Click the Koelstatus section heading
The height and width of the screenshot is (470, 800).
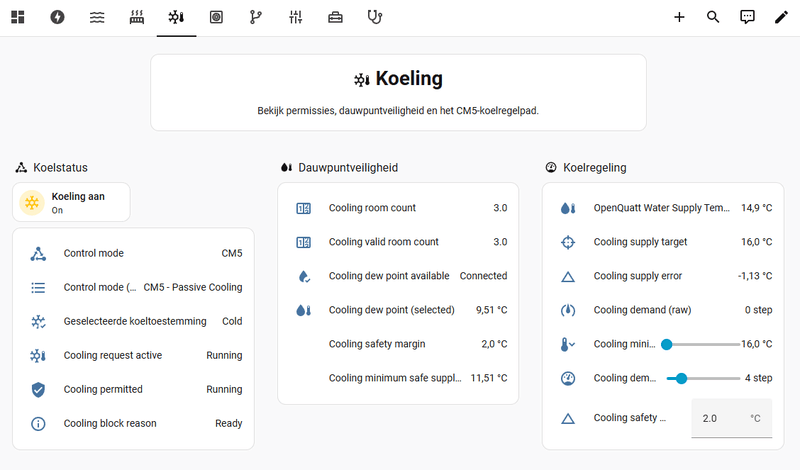click(x=60, y=167)
